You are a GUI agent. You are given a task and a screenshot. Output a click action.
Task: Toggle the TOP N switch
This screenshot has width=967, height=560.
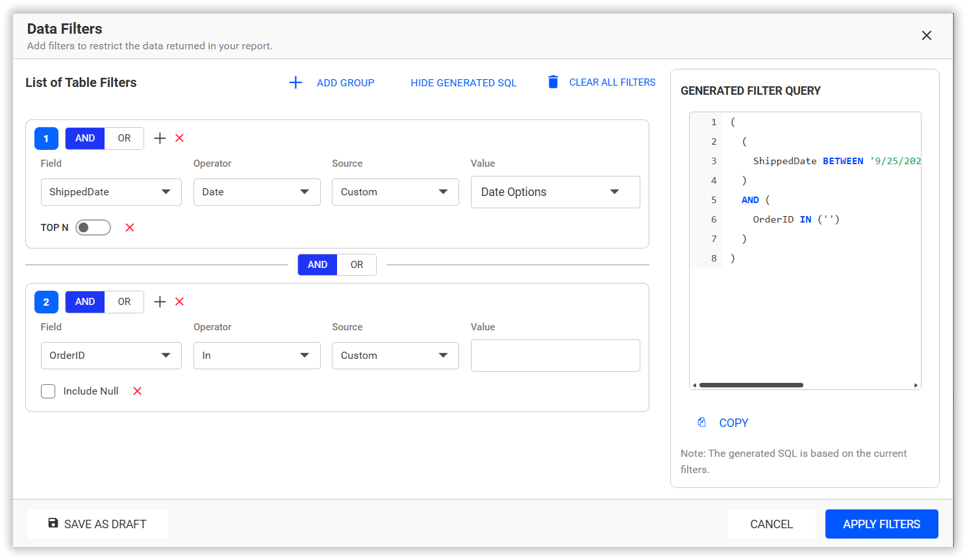pos(93,227)
